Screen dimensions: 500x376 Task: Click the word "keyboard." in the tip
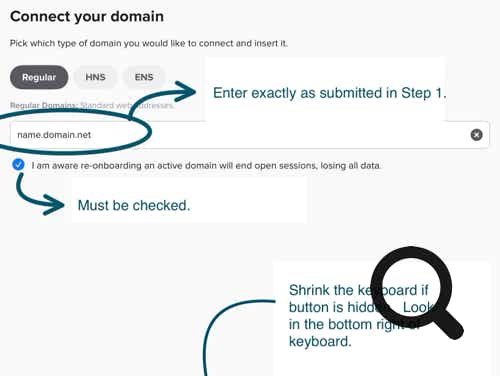(x=320, y=341)
